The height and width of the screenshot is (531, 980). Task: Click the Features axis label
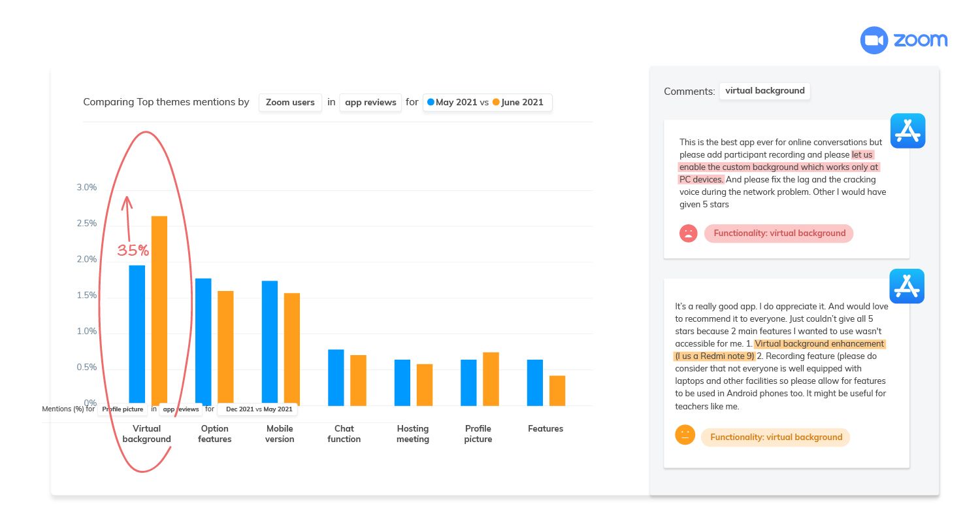click(x=546, y=429)
